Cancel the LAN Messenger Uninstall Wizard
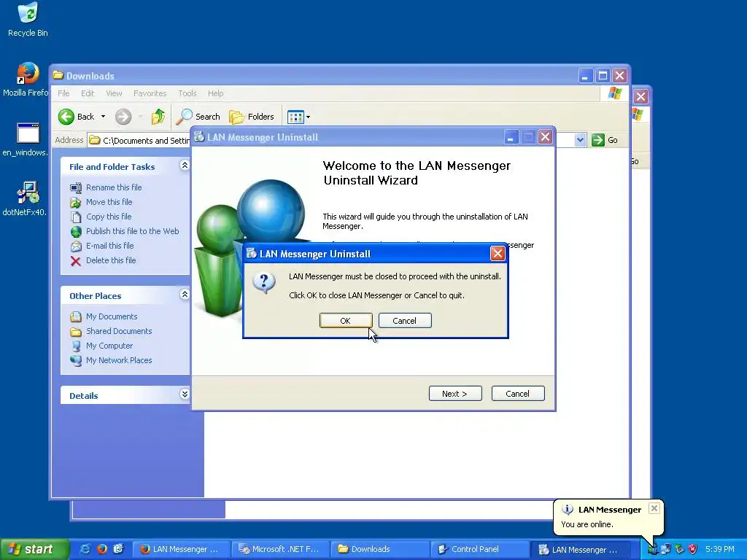This screenshot has height=560, width=747. pyautogui.click(x=518, y=393)
